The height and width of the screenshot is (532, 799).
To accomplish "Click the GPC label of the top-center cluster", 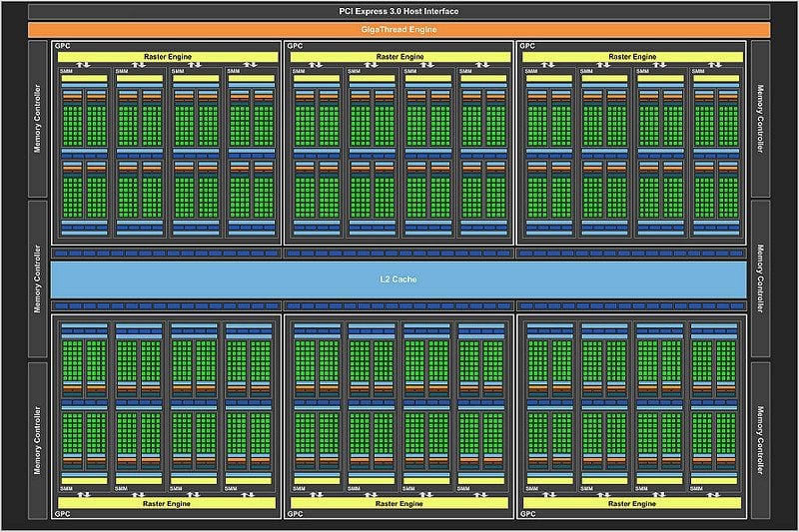I will [295, 46].
